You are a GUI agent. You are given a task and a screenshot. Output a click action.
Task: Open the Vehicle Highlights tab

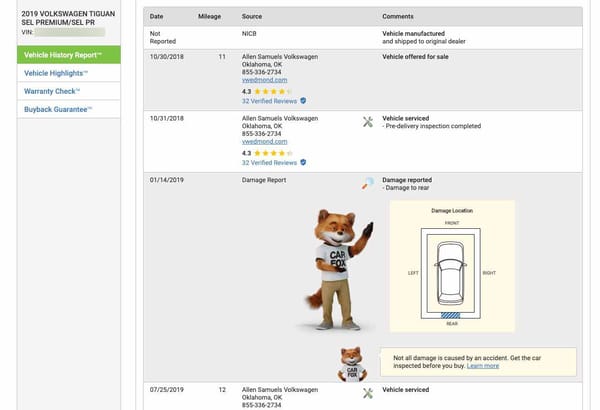pos(68,73)
